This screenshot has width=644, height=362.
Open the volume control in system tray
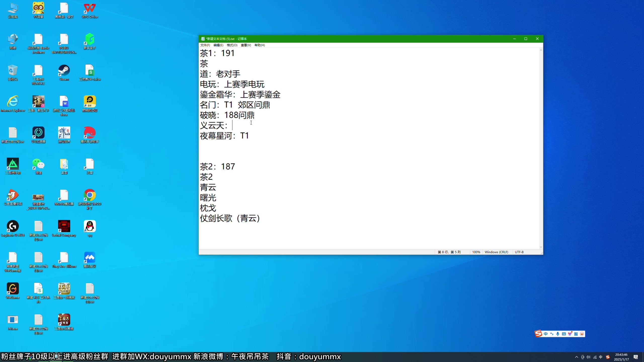[x=588, y=357]
